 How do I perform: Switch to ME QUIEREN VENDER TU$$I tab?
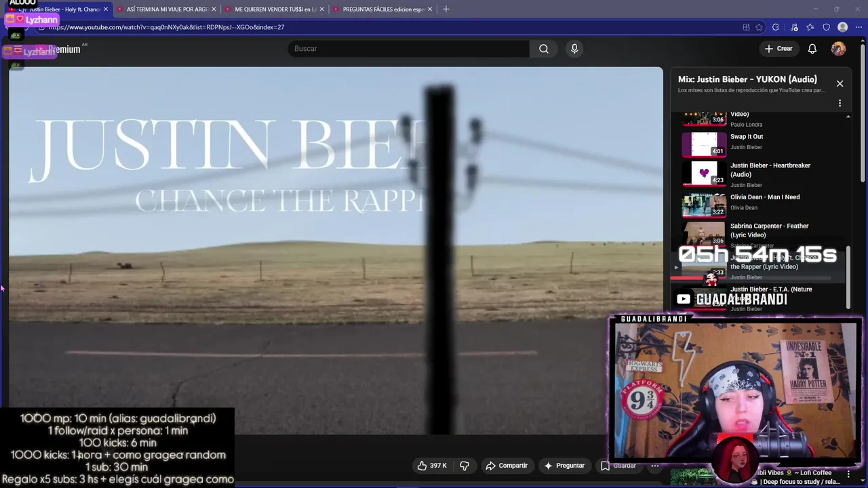pos(275,9)
